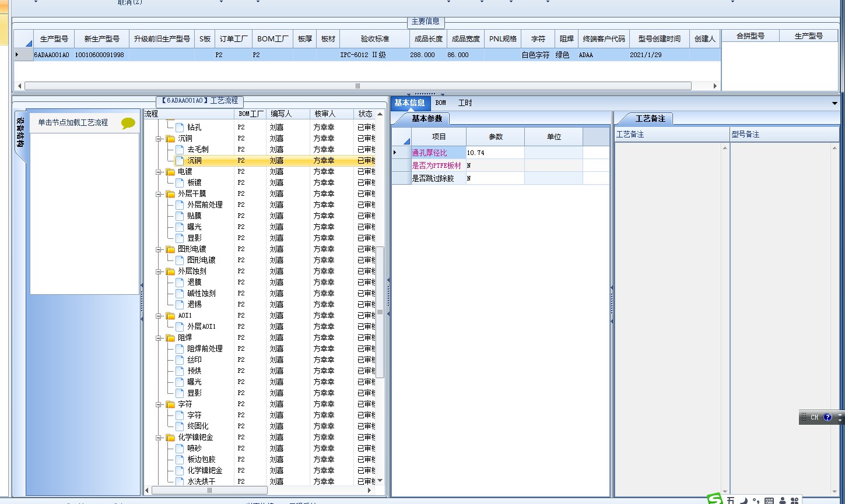Click the 合拼型号 column header
The image size is (845, 504).
coord(751,36)
